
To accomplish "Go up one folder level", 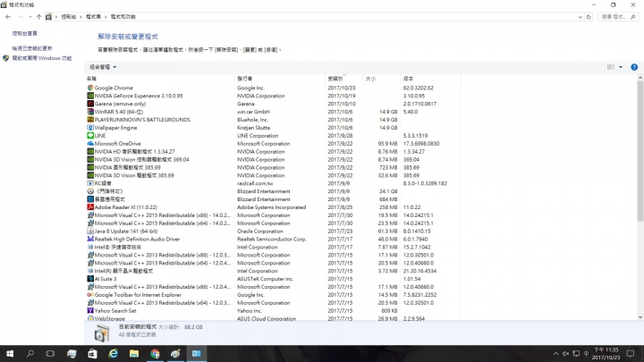I will point(38,17).
